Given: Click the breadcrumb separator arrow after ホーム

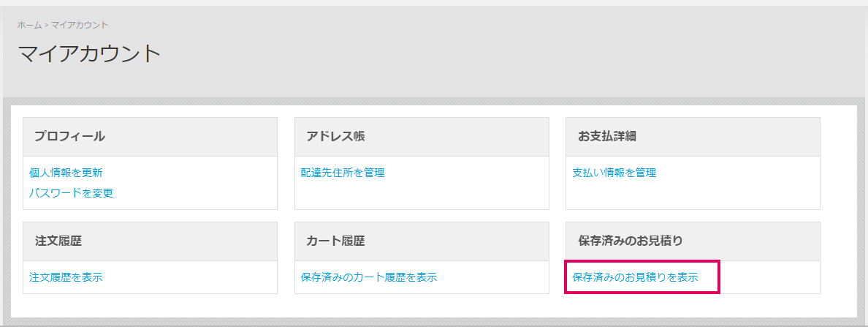Looking at the screenshot, I should click(47, 26).
